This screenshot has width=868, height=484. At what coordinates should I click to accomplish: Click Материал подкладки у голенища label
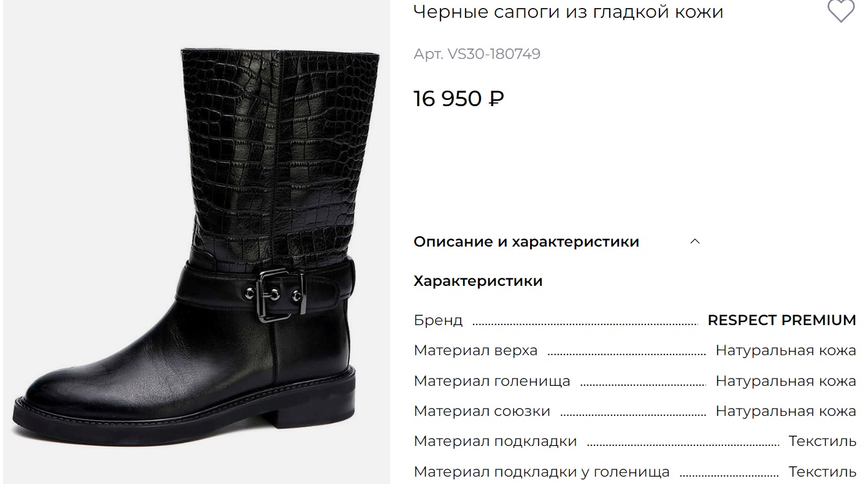coord(542,472)
